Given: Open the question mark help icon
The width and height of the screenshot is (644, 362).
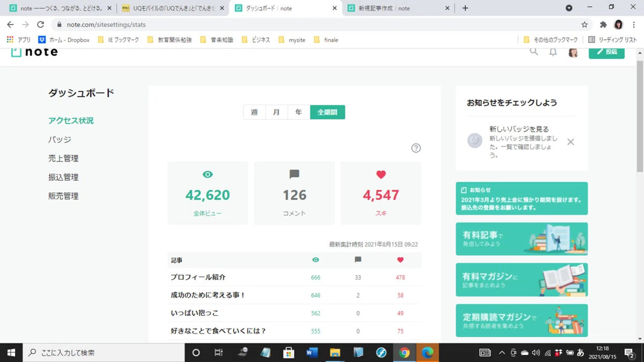Looking at the screenshot, I should coord(416,148).
